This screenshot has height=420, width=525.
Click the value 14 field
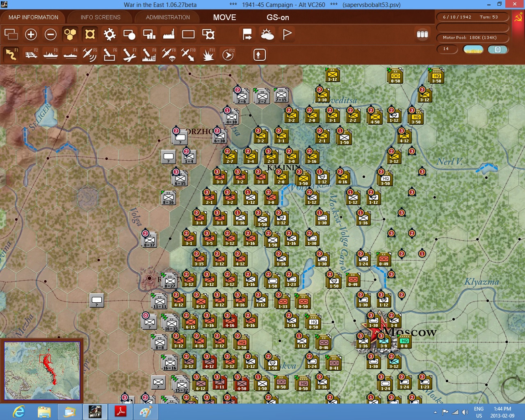coord(448,49)
